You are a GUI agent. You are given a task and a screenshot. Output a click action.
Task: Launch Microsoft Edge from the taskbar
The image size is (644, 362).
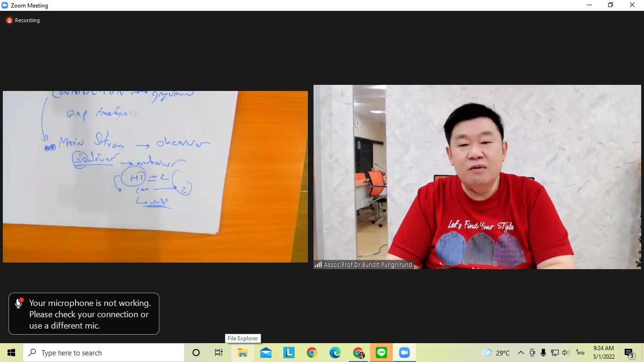pyautogui.click(x=335, y=353)
